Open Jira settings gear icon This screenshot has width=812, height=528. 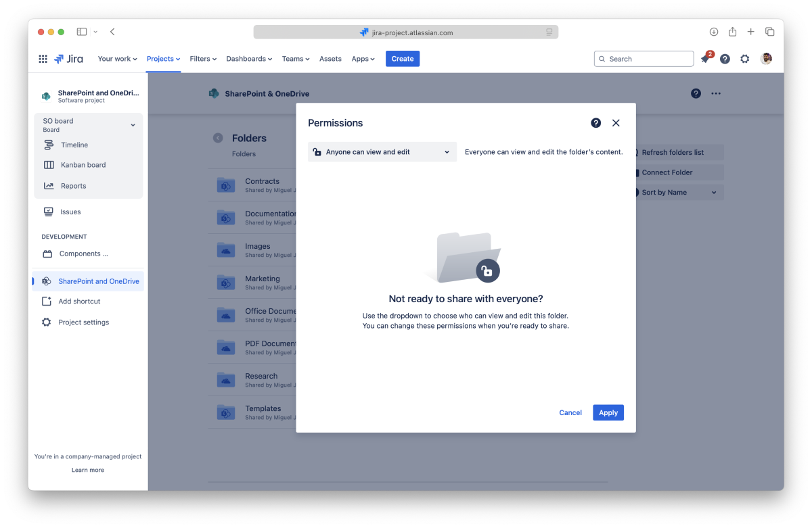tap(744, 59)
